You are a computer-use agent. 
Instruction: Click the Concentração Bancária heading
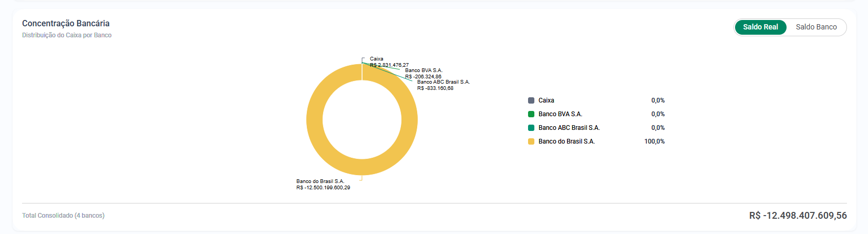(x=66, y=24)
